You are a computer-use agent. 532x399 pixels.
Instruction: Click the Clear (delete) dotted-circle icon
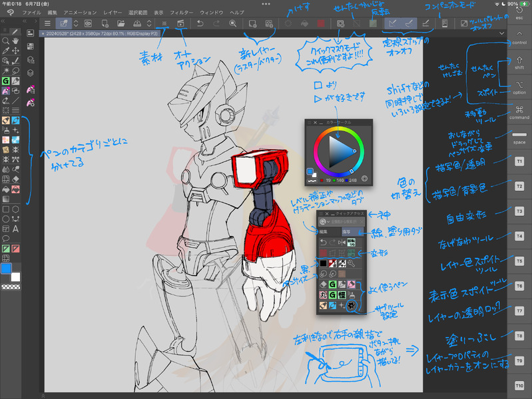[x=288, y=23]
